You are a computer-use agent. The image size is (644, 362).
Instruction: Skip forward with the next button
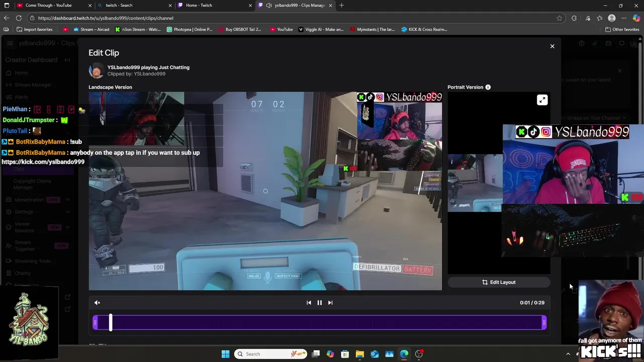point(330,303)
